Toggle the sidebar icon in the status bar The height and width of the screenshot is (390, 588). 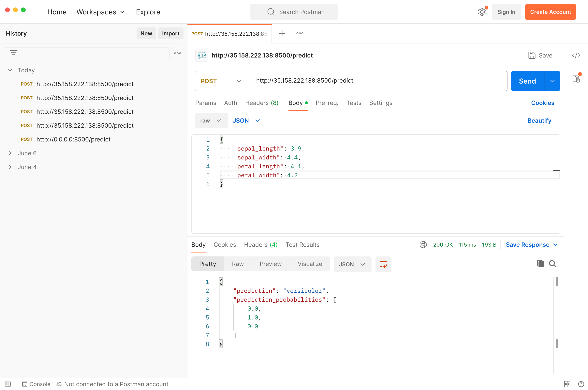(8, 384)
